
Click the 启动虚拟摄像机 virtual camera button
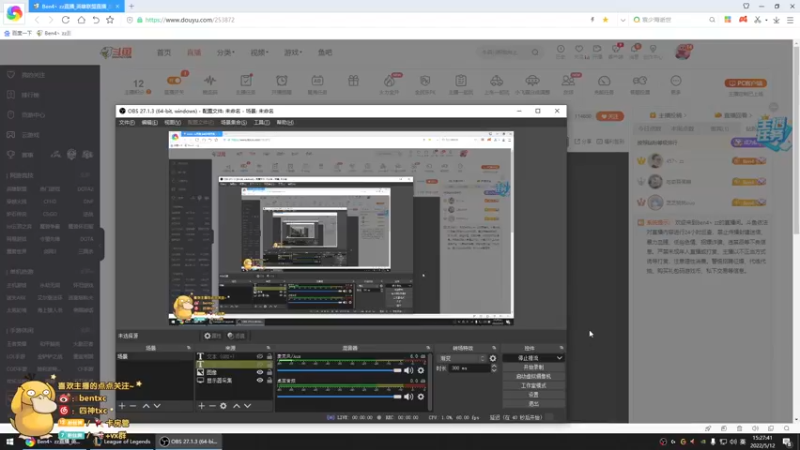tap(534, 377)
